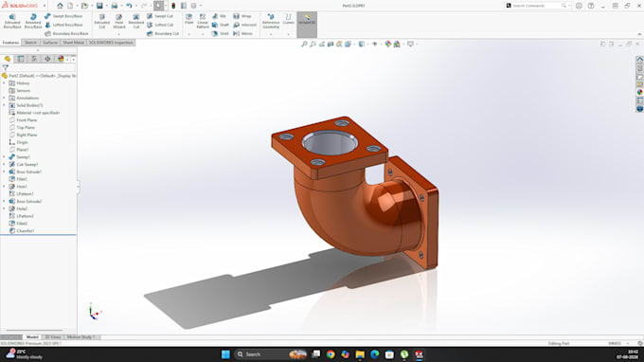Open the Hole Wizard tool
Viewport: 644px width, 362px height.
[x=118, y=21]
